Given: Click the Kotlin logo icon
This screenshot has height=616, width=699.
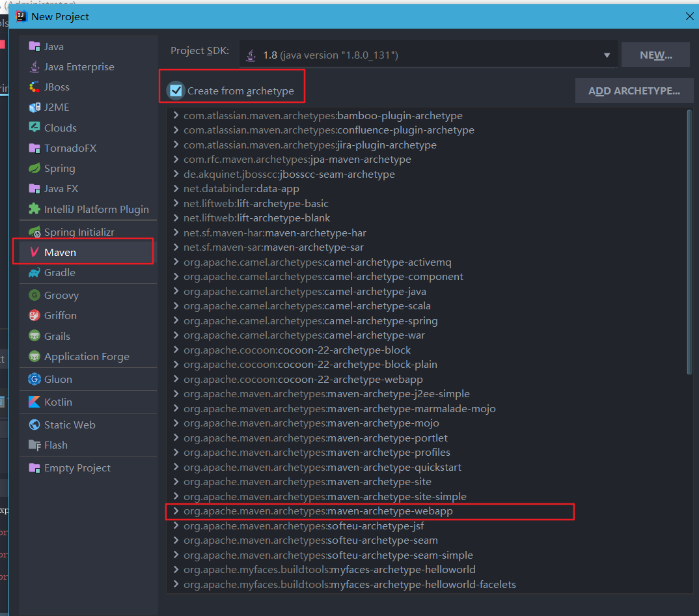Looking at the screenshot, I should (x=34, y=402).
